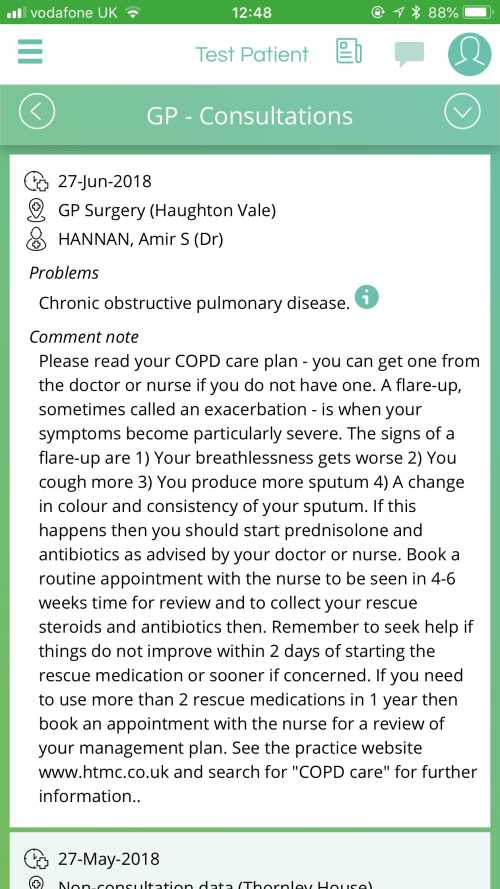The width and height of the screenshot is (500, 889).
Task: Tap the Problems section heading
Action: [x=64, y=273]
